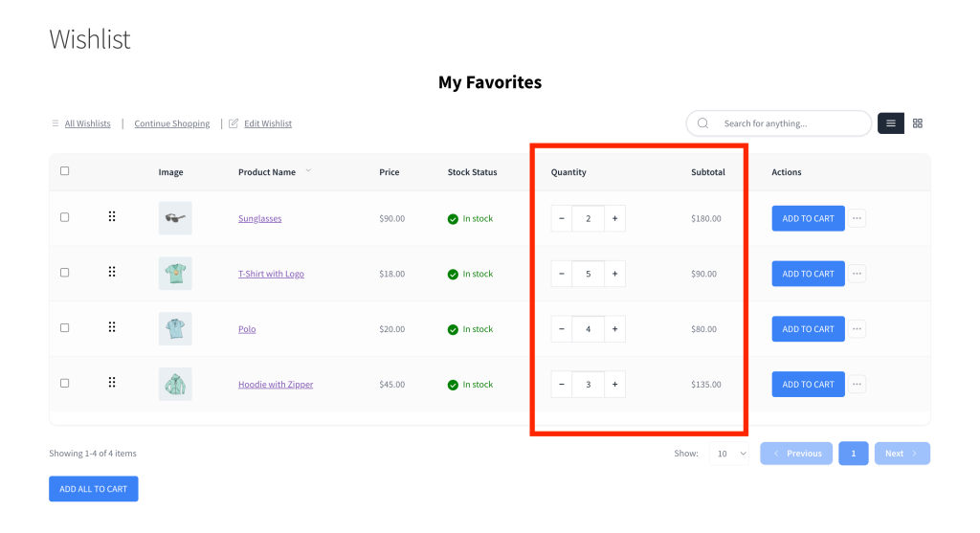Screen dimensions: 980x533
Task: Open more options for T-Shirt with Logo row
Action: (x=857, y=273)
